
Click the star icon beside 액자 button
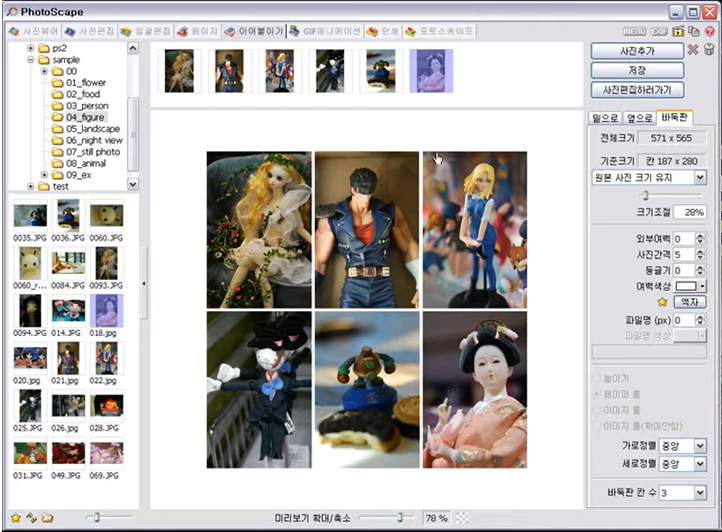pyautogui.click(x=662, y=302)
